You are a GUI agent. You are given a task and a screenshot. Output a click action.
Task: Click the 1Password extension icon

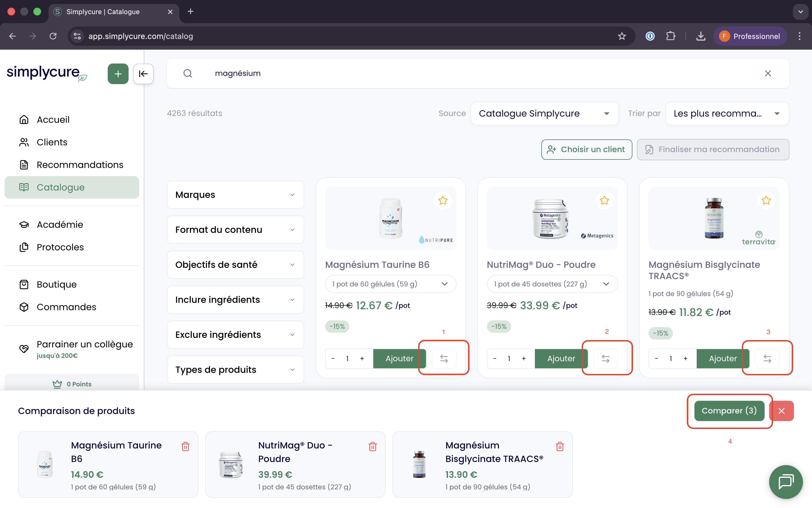tap(650, 36)
